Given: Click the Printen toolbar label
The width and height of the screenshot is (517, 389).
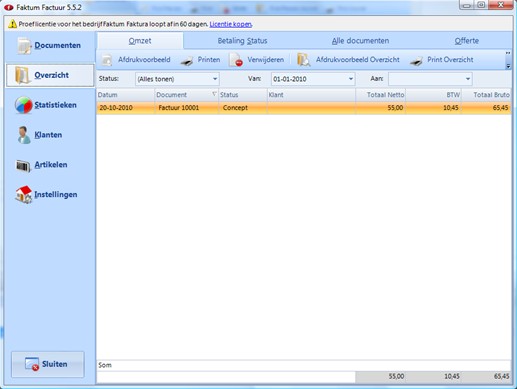Looking at the screenshot, I should [x=209, y=60].
